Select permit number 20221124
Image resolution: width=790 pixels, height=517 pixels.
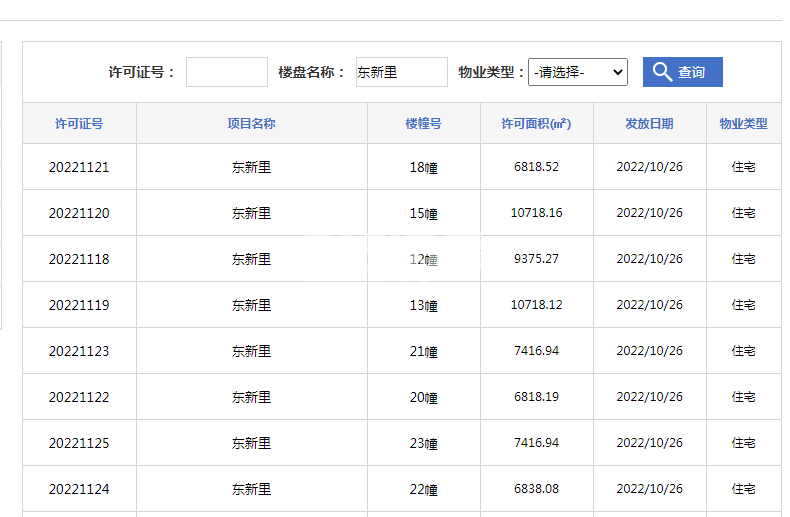(x=79, y=489)
